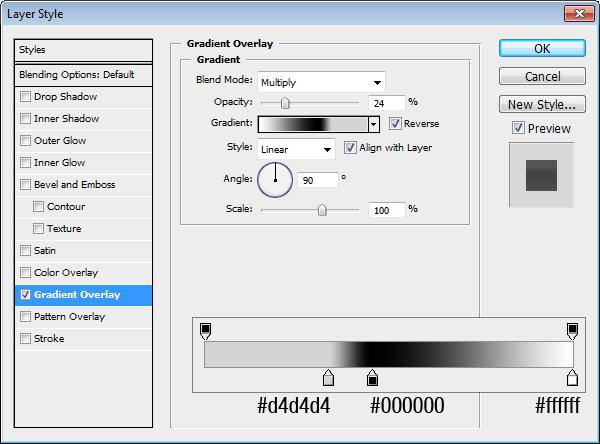Check the Pattern Overlay checkbox
This screenshot has height=444, width=600.
click(25, 317)
